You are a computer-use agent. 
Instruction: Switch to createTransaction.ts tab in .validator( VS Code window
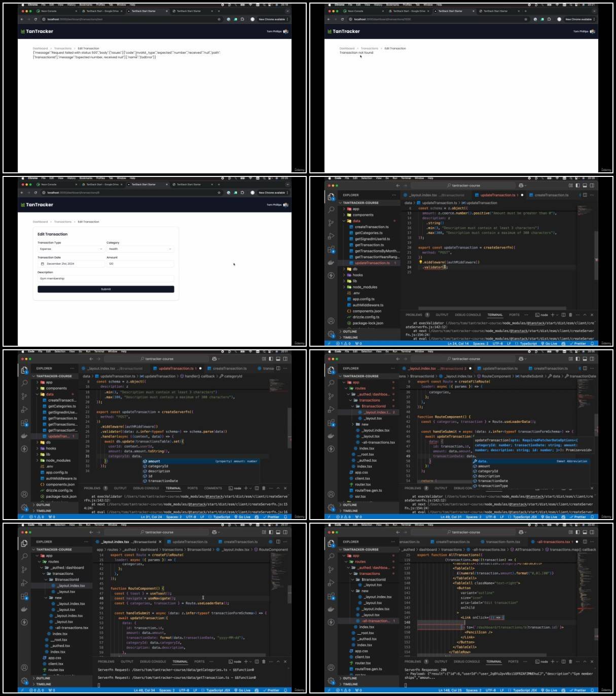(552, 195)
